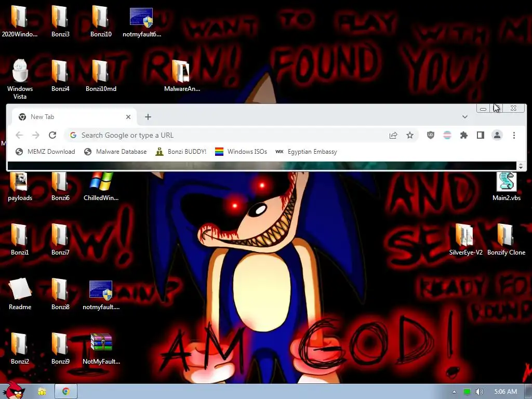Open a new tab with the plus button
Image resolution: width=532 pixels, height=399 pixels.
click(x=148, y=117)
